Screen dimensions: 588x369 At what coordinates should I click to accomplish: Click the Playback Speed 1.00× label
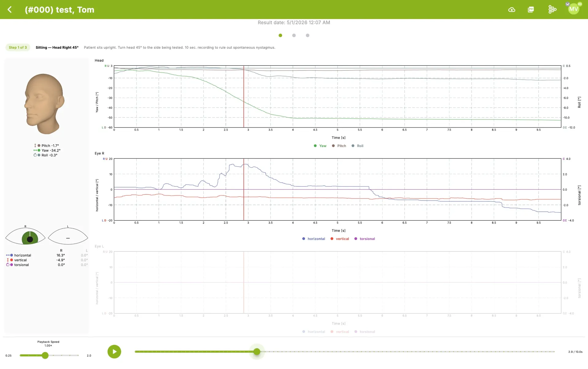tap(48, 344)
